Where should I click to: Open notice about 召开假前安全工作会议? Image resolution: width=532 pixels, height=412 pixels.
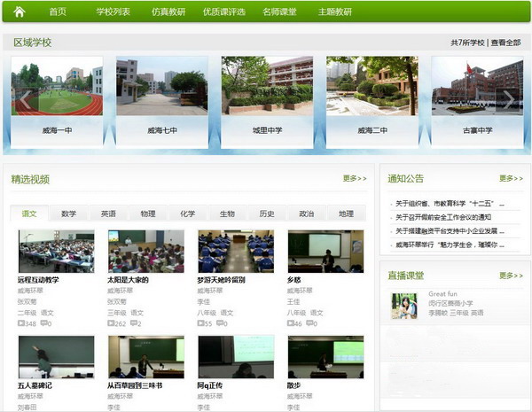click(x=442, y=217)
